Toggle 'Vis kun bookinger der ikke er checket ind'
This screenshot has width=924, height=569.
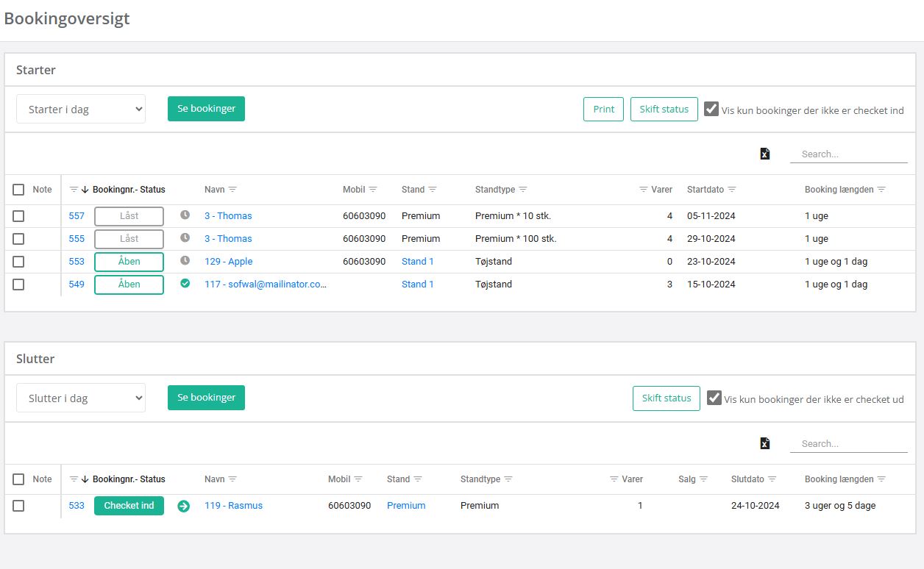click(711, 110)
